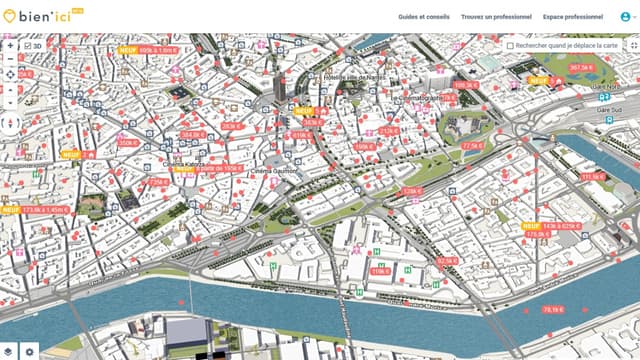Open Espace professionnel
This screenshot has height=360, width=640.
click(x=573, y=17)
